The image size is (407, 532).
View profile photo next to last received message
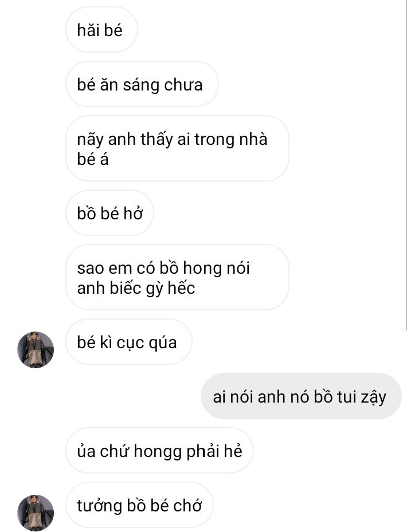click(x=36, y=513)
